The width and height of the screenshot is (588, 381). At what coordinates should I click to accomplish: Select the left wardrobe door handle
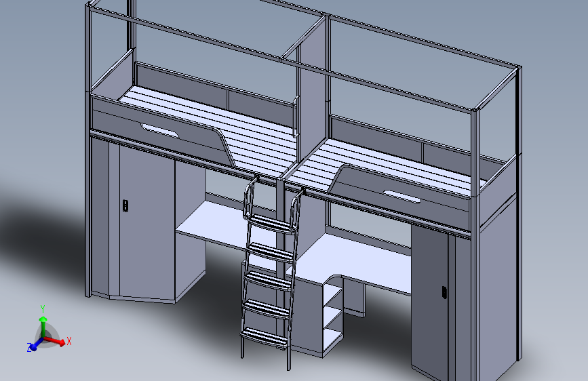pos(125,205)
